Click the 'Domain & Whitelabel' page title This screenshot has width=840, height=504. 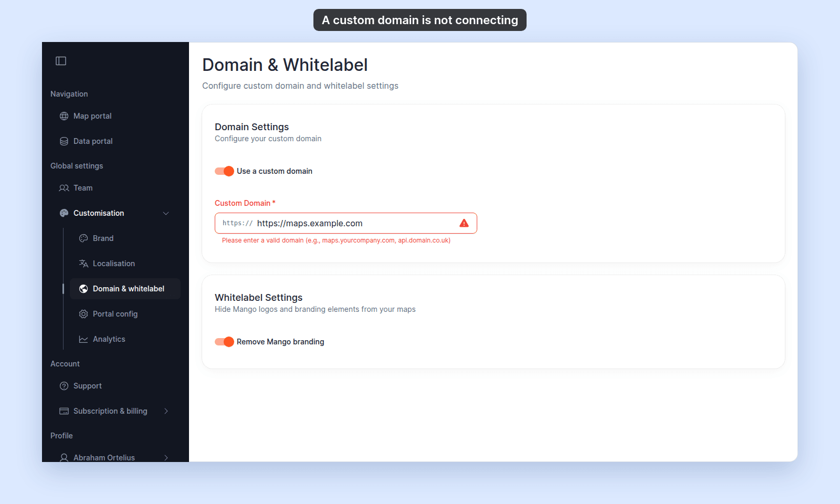click(285, 65)
